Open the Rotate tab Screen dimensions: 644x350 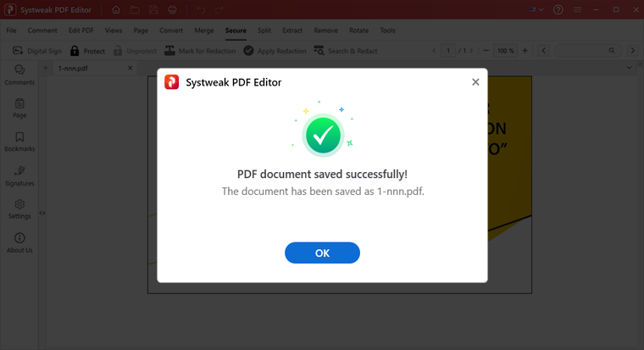359,31
